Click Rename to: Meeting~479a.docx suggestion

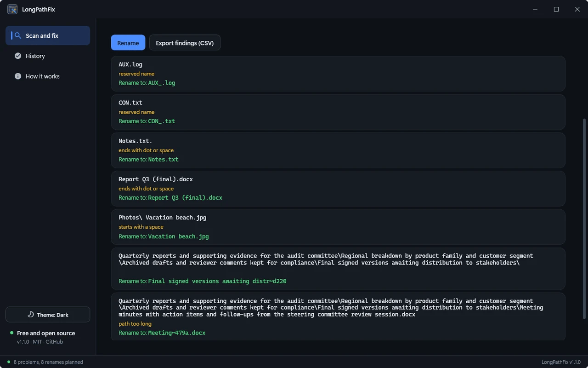[162, 333]
